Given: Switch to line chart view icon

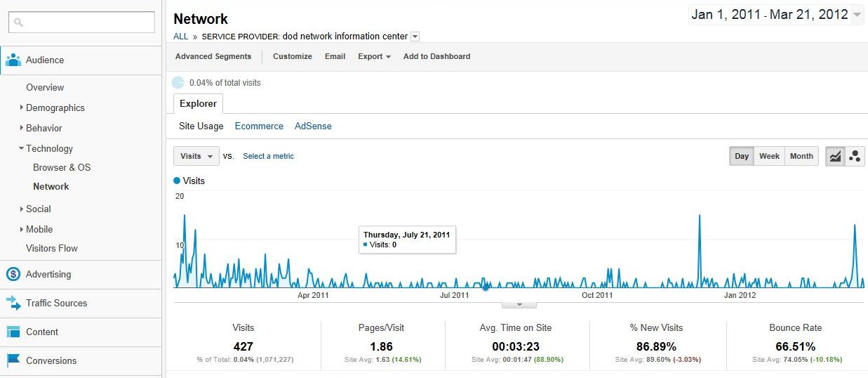Looking at the screenshot, I should point(835,156).
